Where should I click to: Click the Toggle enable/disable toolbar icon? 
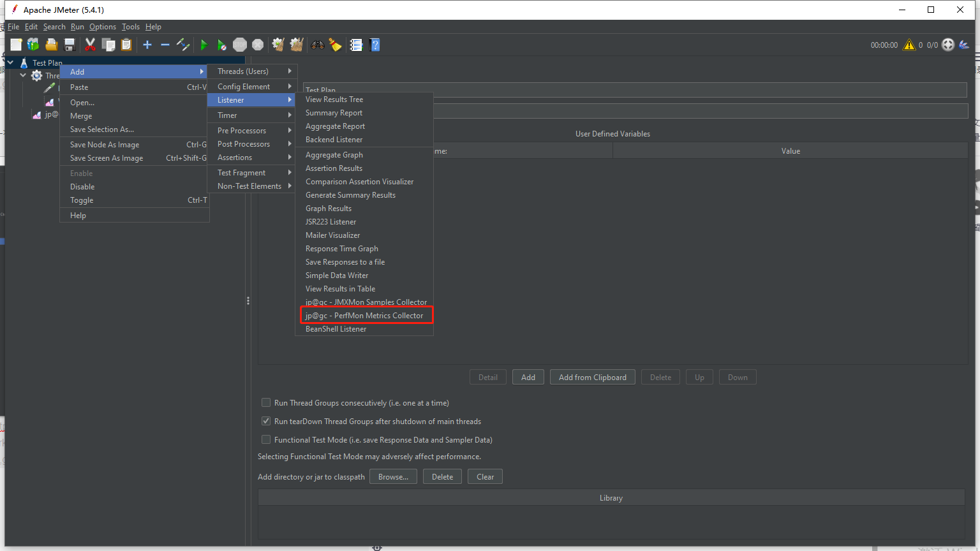coord(183,45)
